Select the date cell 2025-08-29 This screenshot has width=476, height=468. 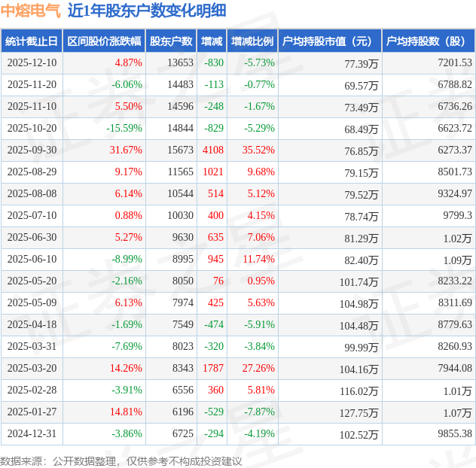click(x=32, y=172)
